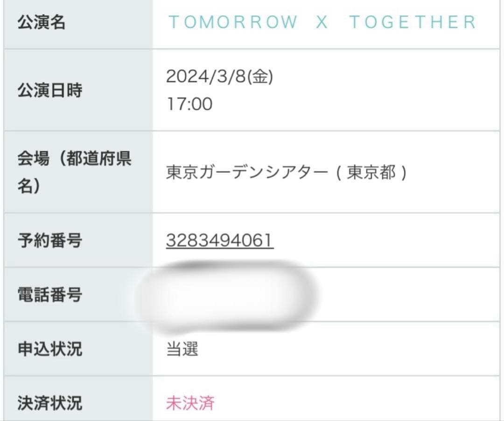This screenshot has width=504, height=421.
Task: Click the venue information row
Action: point(252,172)
